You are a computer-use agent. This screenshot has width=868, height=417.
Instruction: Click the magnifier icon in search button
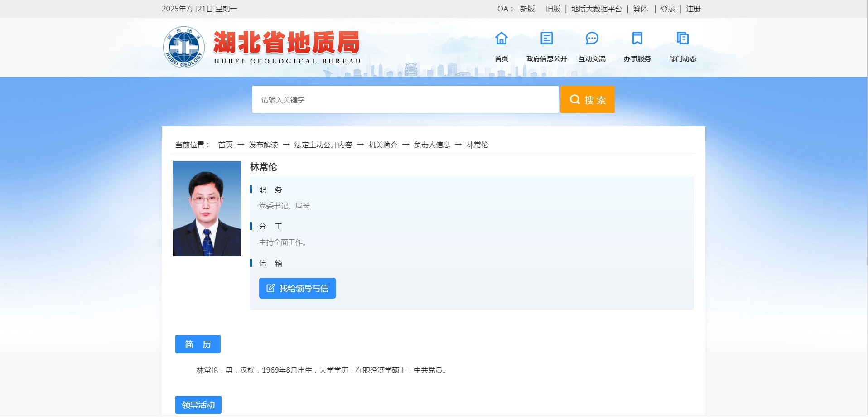pyautogui.click(x=574, y=99)
